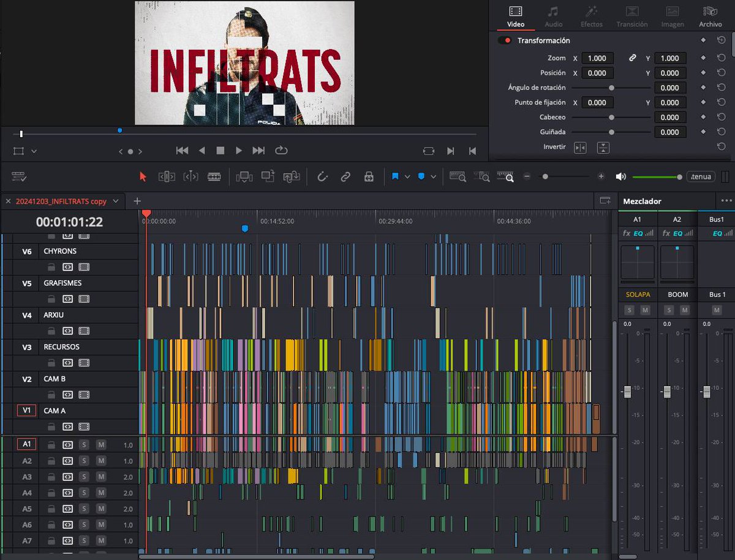735x560 pixels.
Task: Switch to the Video inspector tab
Action: pos(516,17)
